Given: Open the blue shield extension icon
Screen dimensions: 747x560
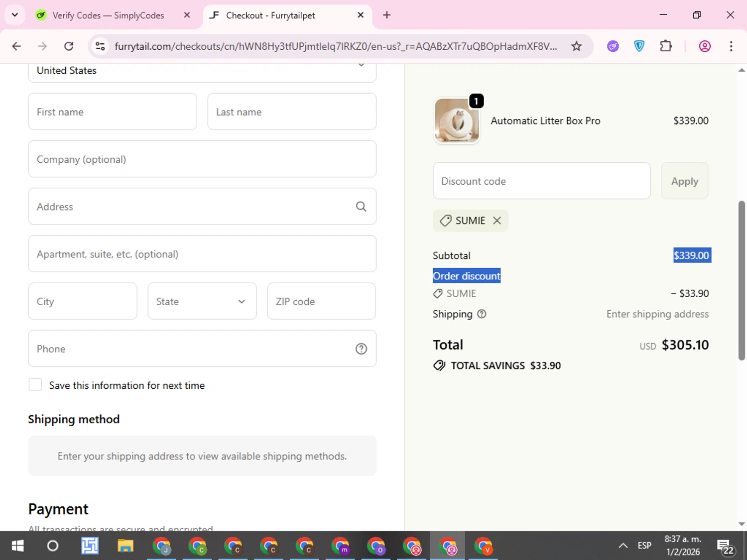Looking at the screenshot, I should (639, 46).
